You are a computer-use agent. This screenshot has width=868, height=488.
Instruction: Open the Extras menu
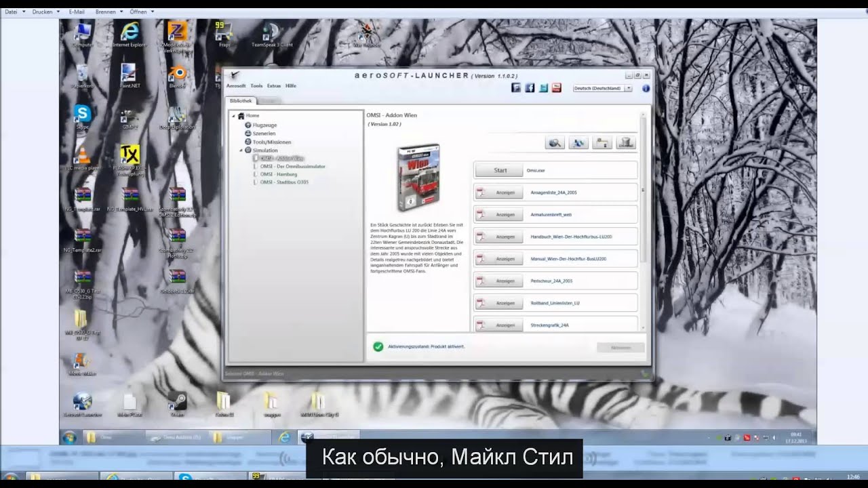click(274, 86)
